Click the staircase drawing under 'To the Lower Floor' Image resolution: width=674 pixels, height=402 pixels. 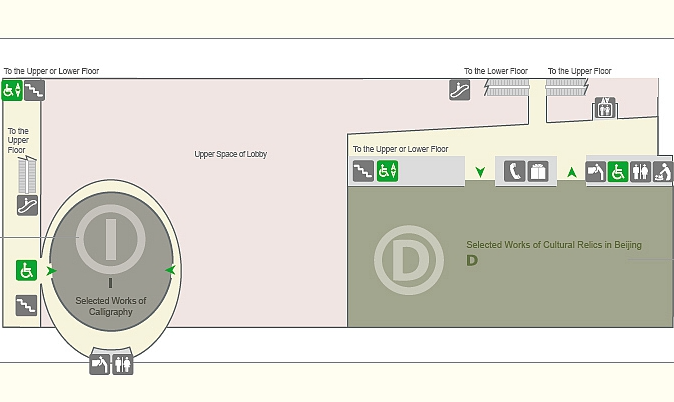coord(507,88)
